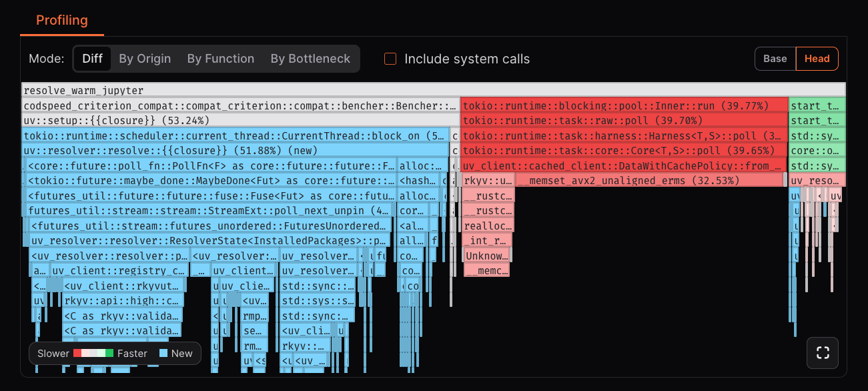Switch mode to By Bottleneck
868x391 pixels.
(x=310, y=59)
